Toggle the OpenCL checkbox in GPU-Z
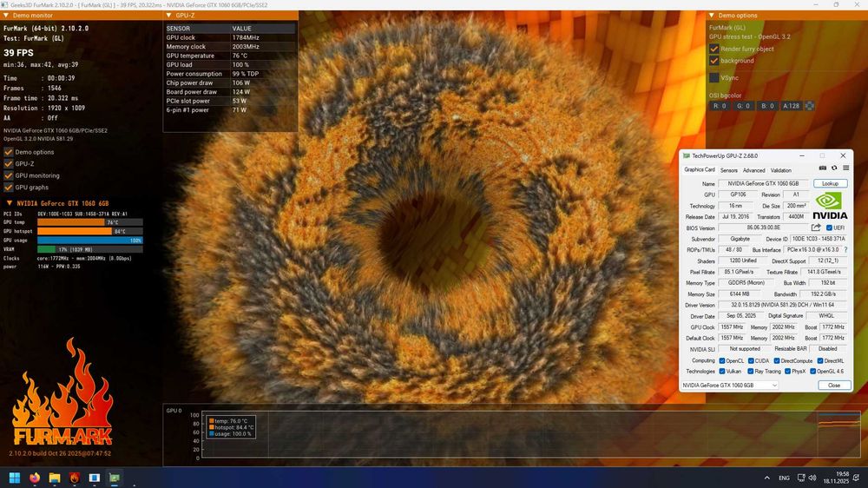 pyautogui.click(x=722, y=360)
